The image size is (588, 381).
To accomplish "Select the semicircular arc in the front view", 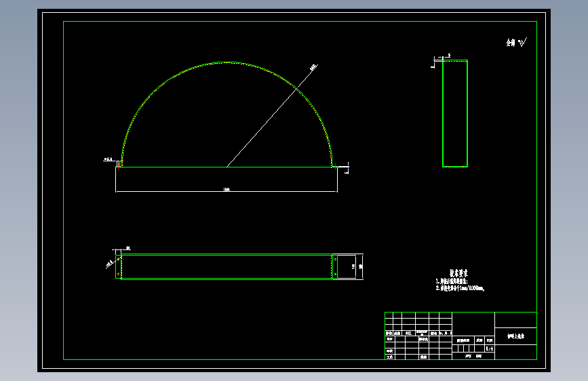I will pos(227,62).
